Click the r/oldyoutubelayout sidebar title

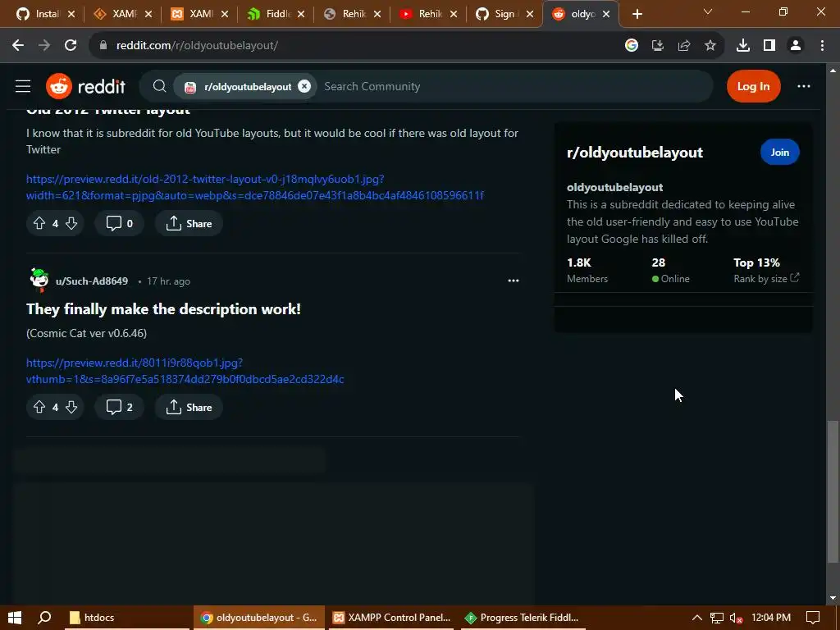[x=635, y=153]
